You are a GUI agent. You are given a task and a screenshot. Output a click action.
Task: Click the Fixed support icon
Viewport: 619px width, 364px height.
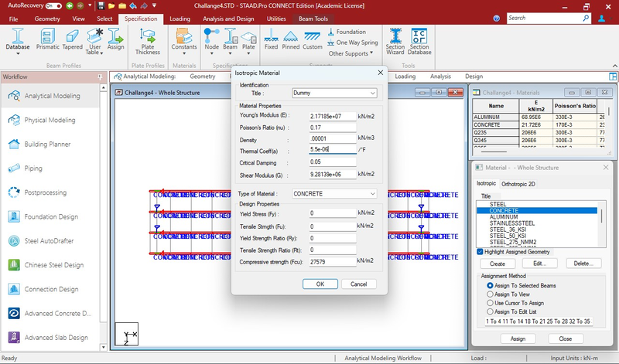pyautogui.click(x=271, y=38)
